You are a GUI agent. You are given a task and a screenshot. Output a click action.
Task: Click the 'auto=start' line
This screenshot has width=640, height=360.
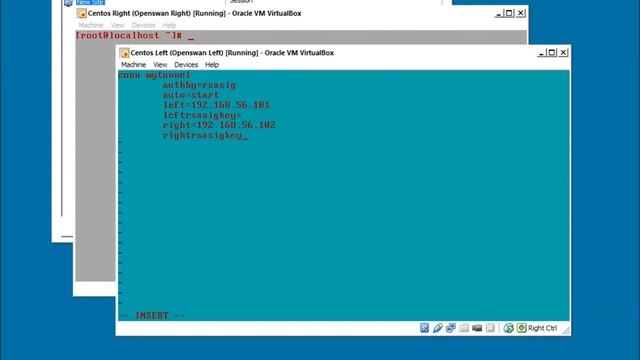point(191,95)
